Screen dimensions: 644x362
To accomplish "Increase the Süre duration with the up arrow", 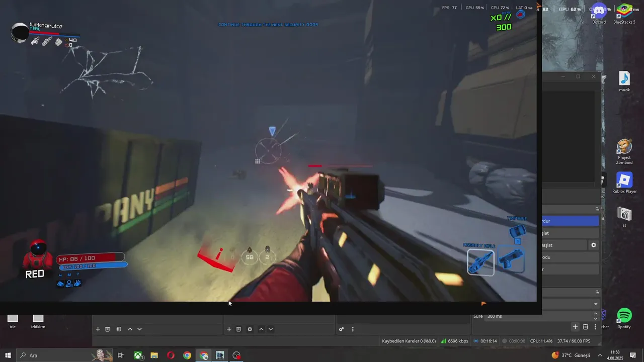I will pyautogui.click(x=596, y=314).
